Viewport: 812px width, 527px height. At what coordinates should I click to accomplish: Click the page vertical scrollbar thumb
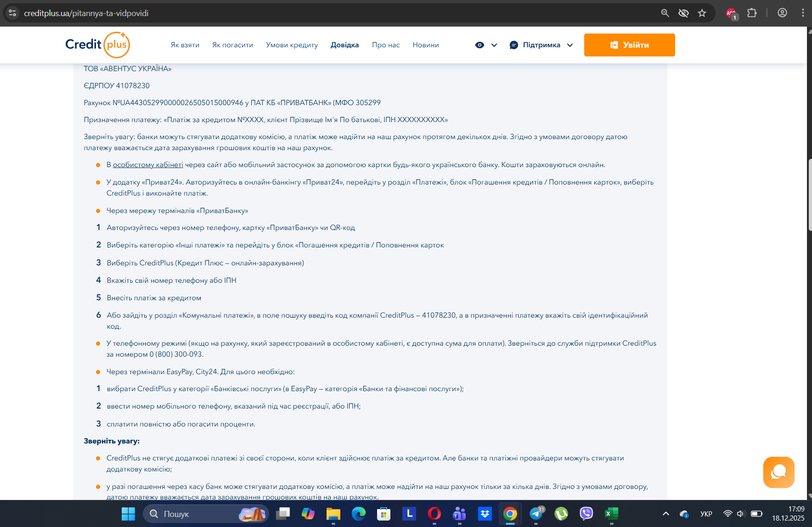[810, 195]
